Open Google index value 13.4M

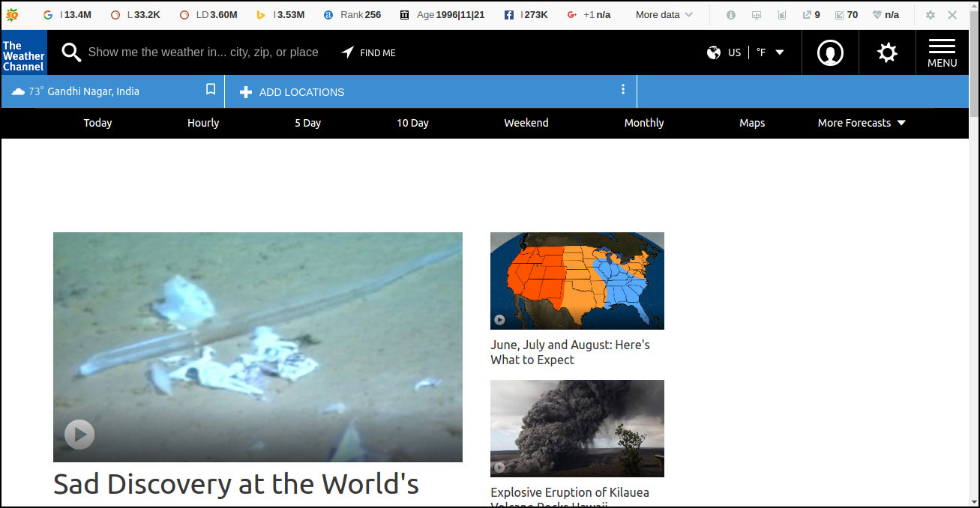pos(67,14)
